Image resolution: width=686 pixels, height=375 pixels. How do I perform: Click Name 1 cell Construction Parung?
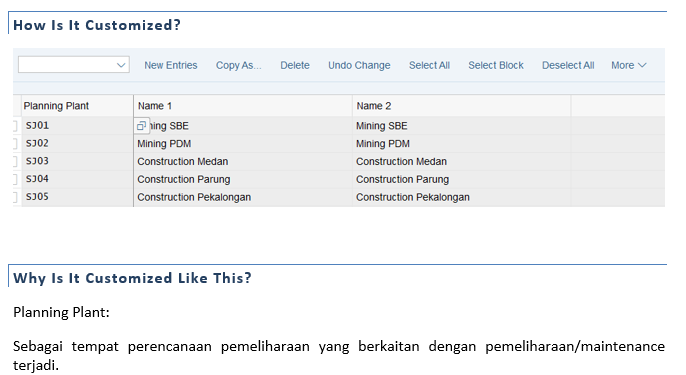[243, 179]
